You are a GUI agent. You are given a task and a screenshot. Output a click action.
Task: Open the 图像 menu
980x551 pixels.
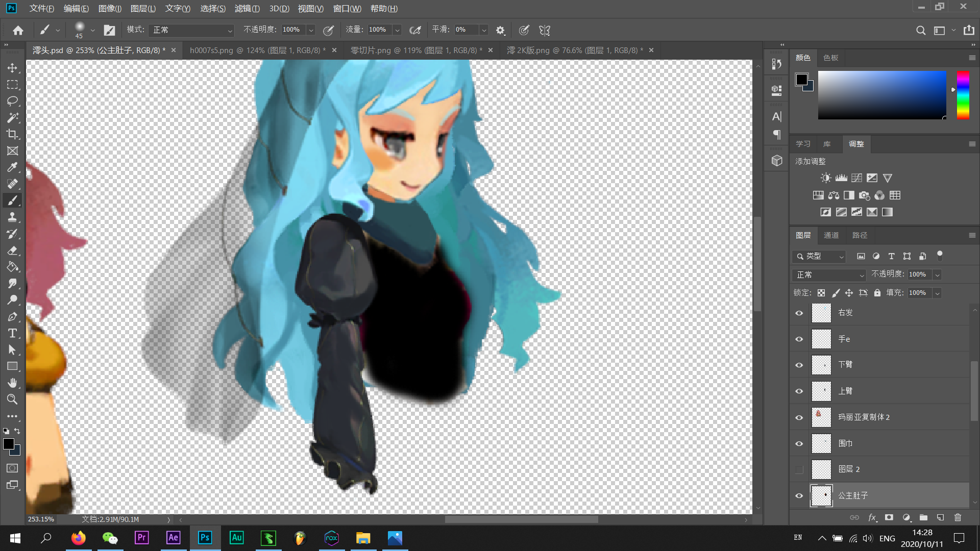pos(110,9)
